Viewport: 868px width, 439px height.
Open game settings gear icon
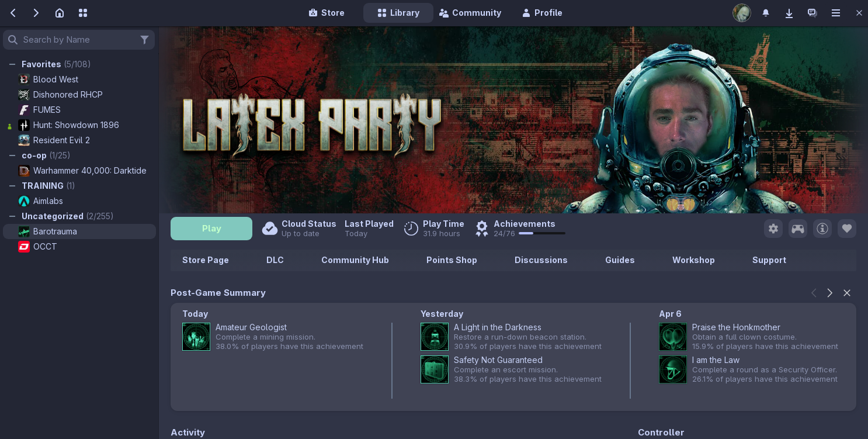pyautogui.click(x=773, y=229)
